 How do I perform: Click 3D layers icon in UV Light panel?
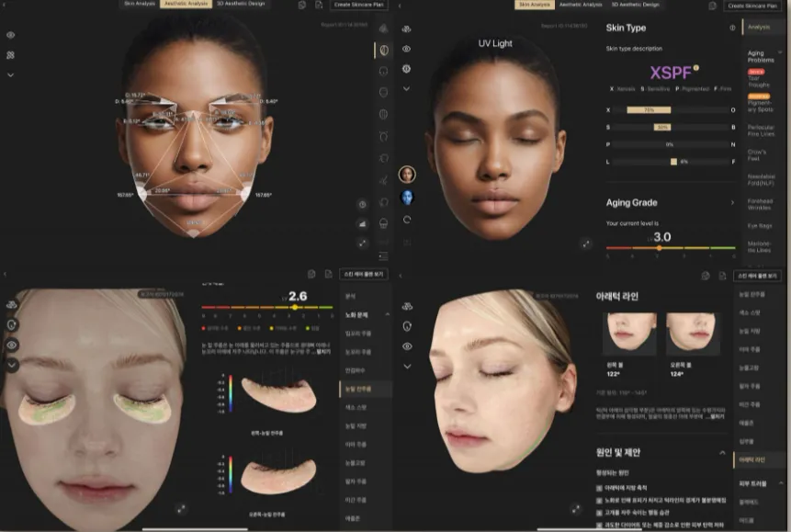[x=406, y=28]
